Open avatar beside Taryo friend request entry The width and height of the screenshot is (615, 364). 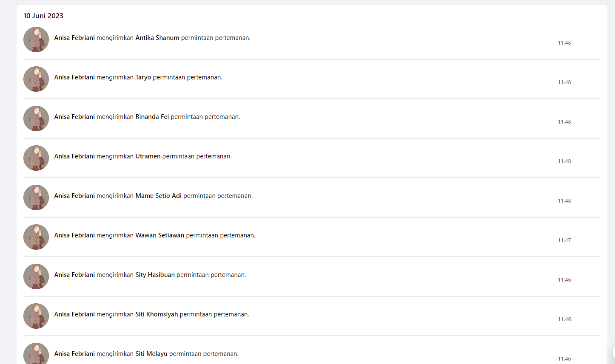36,79
